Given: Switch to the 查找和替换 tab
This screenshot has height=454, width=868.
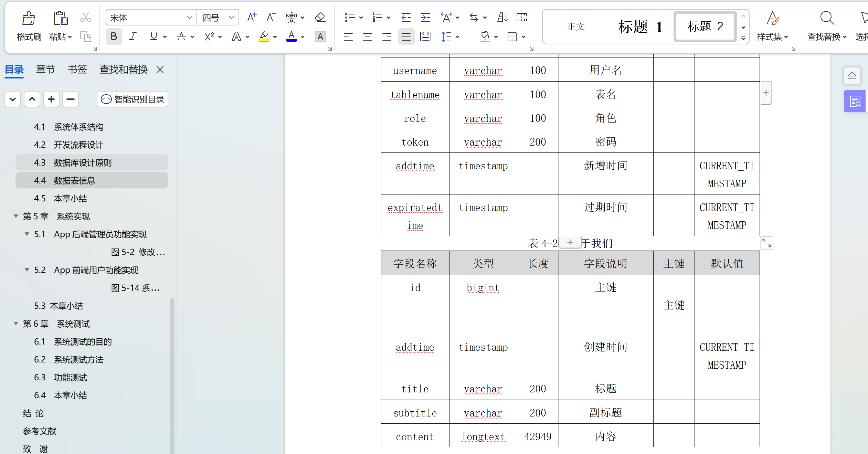Looking at the screenshot, I should click(x=123, y=70).
